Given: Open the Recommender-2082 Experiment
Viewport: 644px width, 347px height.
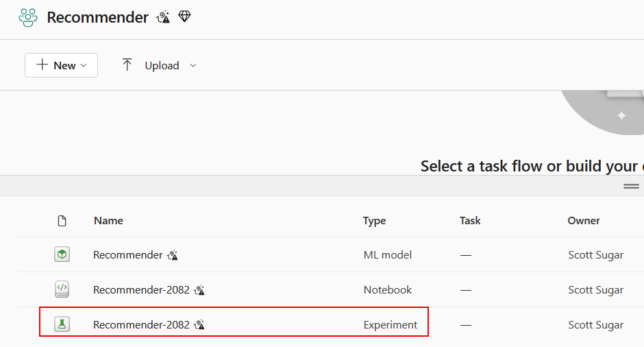Looking at the screenshot, I should [x=141, y=325].
